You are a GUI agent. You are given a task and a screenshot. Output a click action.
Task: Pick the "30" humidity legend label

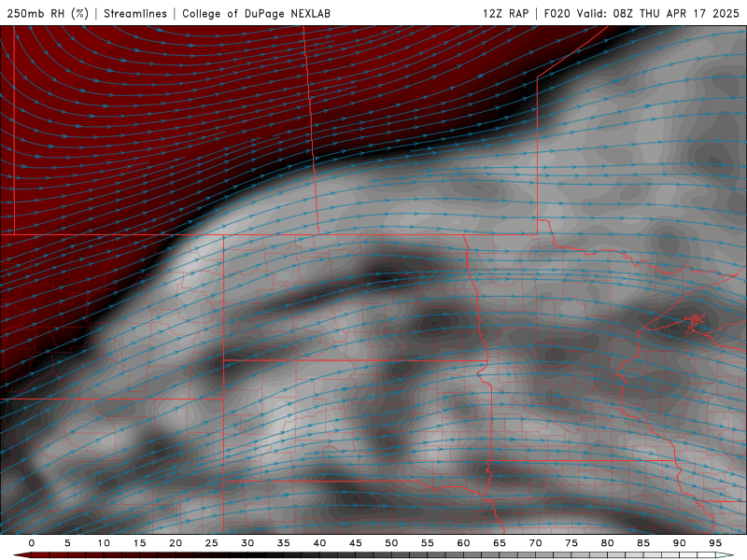[247, 543]
